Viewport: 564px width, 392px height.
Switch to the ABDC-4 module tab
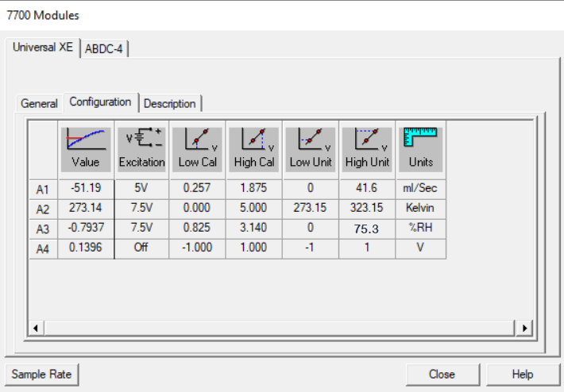104,48
